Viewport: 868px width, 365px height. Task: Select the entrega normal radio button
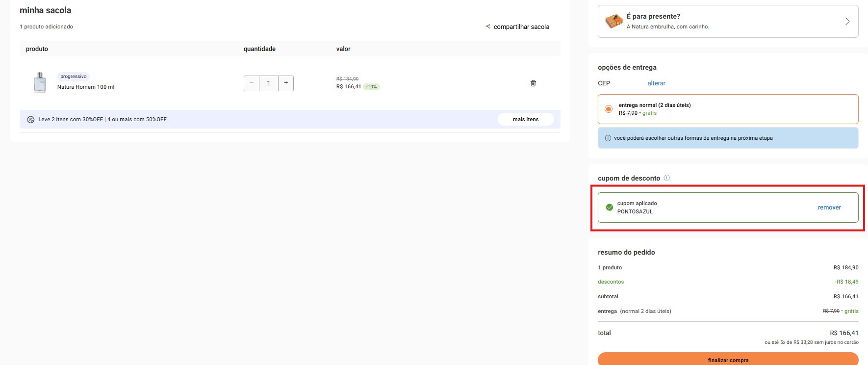click(x=609, y=109)
